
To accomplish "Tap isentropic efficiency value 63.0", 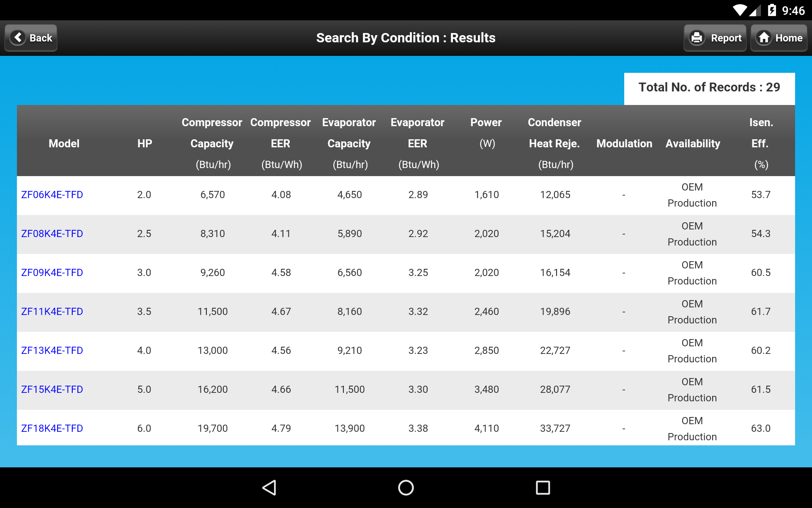I will (x=761, y=428).
